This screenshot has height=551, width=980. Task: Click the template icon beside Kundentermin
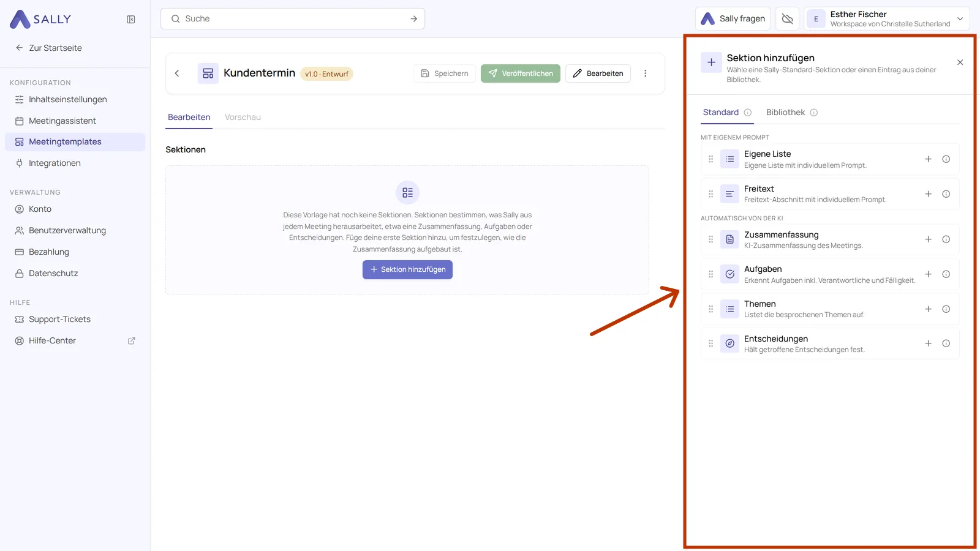[208, 73]
